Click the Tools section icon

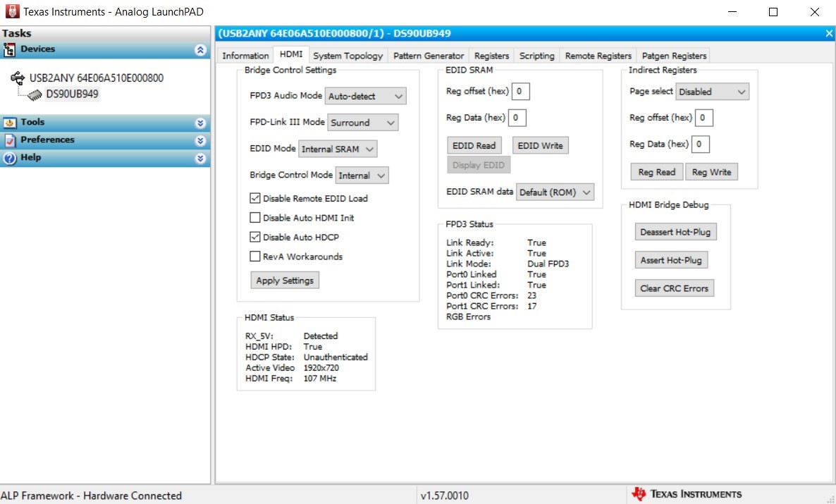(10, 123)
